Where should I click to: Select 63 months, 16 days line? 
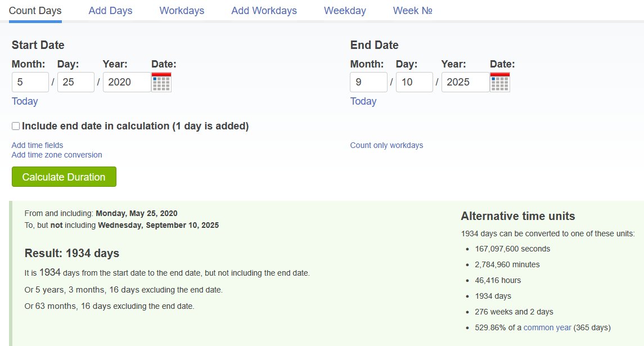(x=109, y=306)
